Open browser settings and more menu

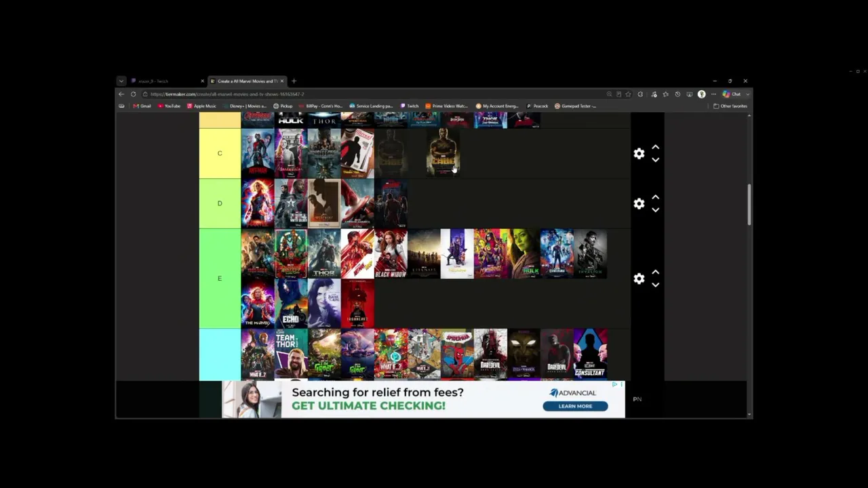713,94
